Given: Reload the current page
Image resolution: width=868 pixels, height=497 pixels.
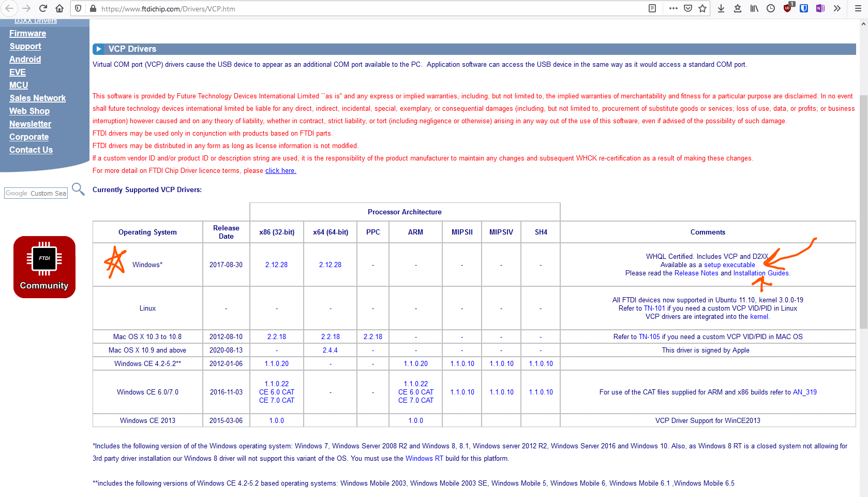Looking at the screenshot, I should (x=43, y=8).
